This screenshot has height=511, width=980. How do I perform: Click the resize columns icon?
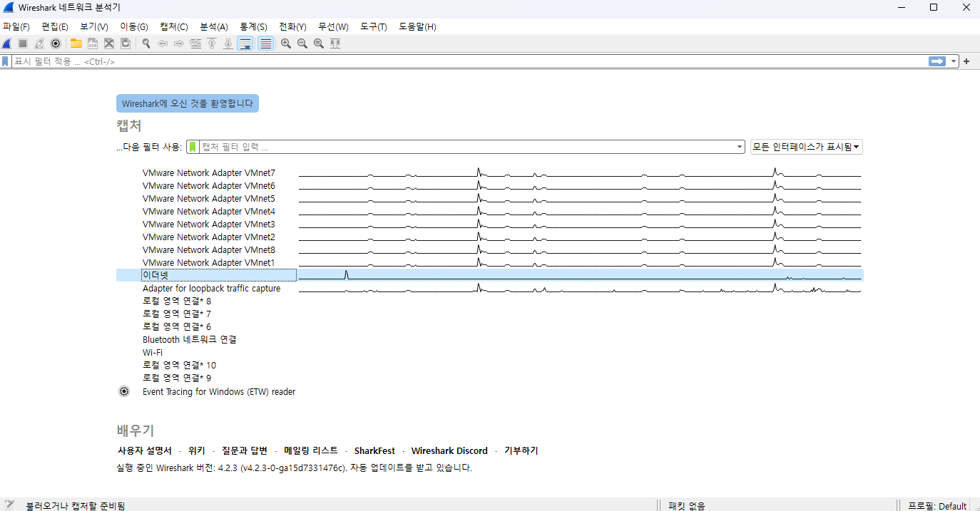[335, 43]
